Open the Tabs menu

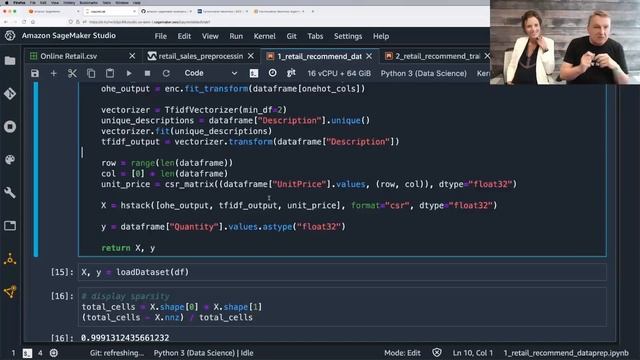point(315,36)
